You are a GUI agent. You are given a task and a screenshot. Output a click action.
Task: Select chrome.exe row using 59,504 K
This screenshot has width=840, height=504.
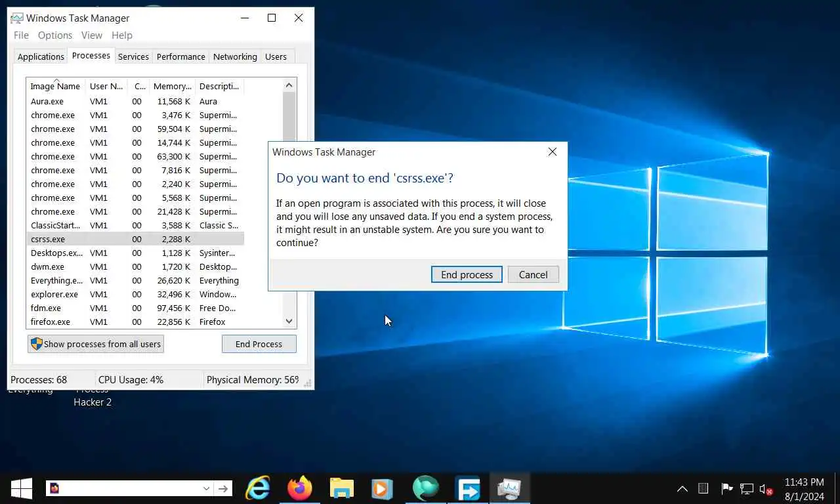coord(135,129)
